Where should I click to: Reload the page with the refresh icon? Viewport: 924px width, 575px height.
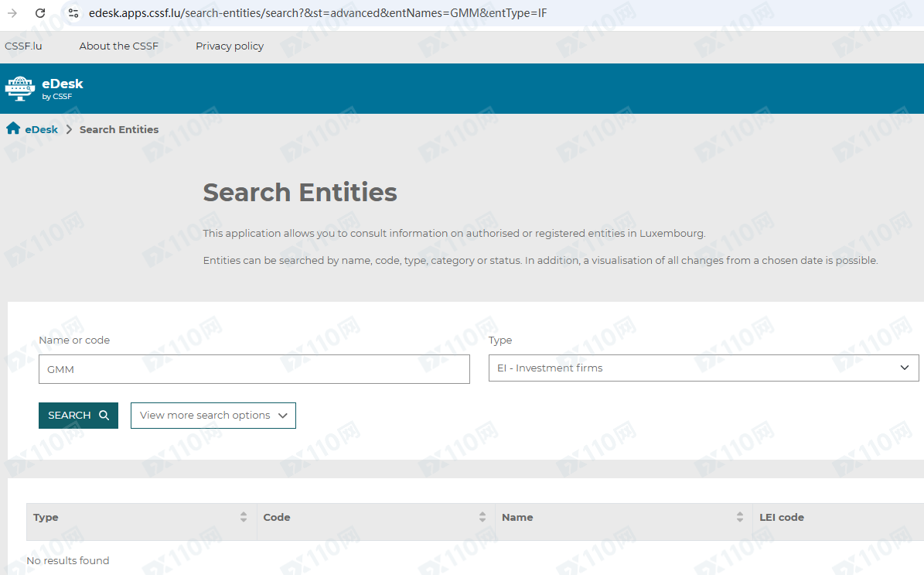click(x=40, y=13)
